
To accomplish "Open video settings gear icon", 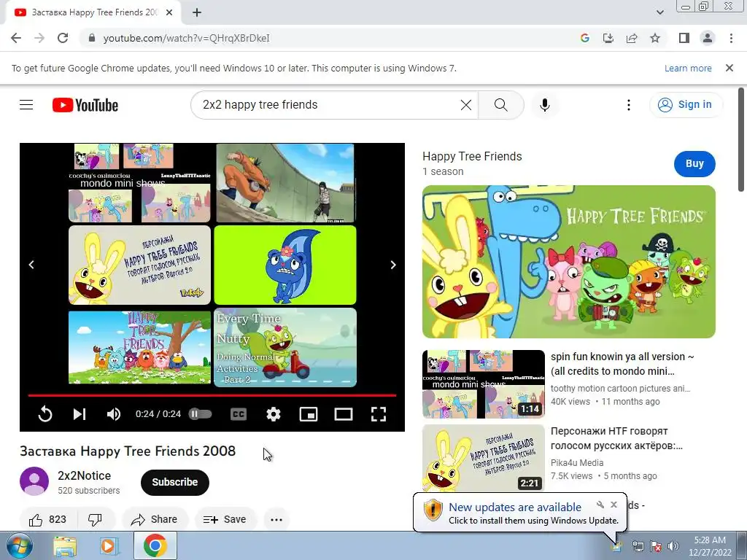I will [x=274, y=414].
